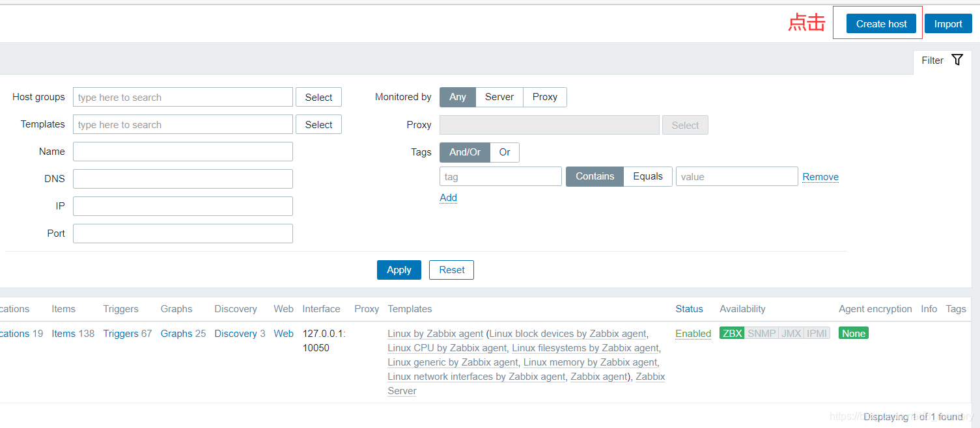Click the Agent encryption column header
The image size is (980, 428).
875,309
